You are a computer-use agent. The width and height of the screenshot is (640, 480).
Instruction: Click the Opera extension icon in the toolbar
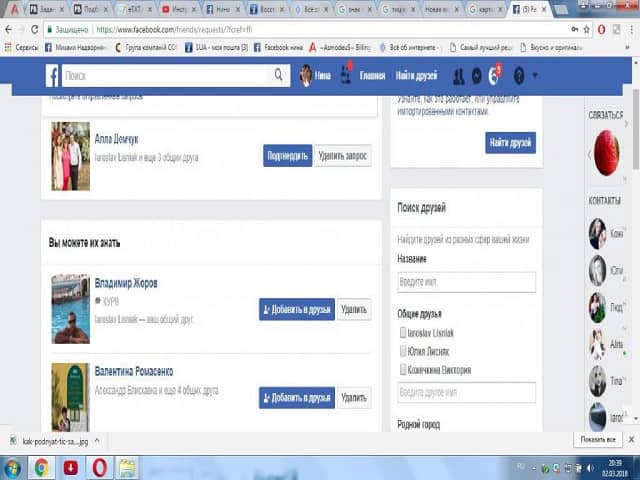601,29
